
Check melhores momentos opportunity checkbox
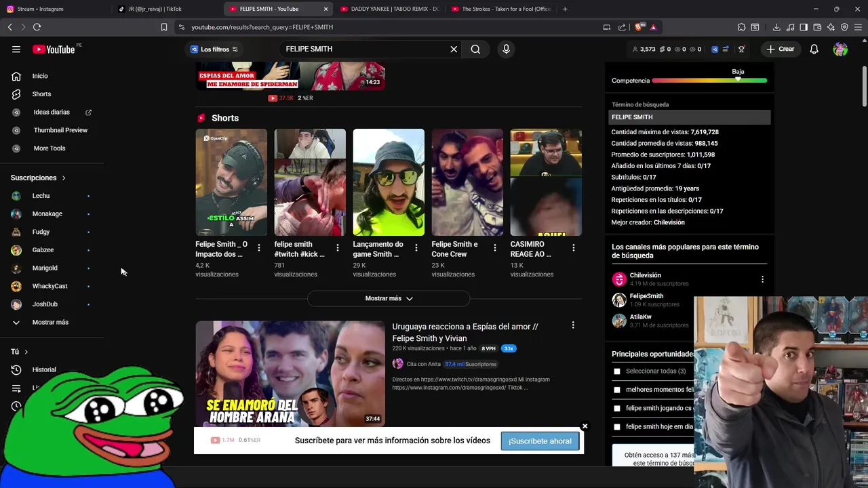point(617,390)
